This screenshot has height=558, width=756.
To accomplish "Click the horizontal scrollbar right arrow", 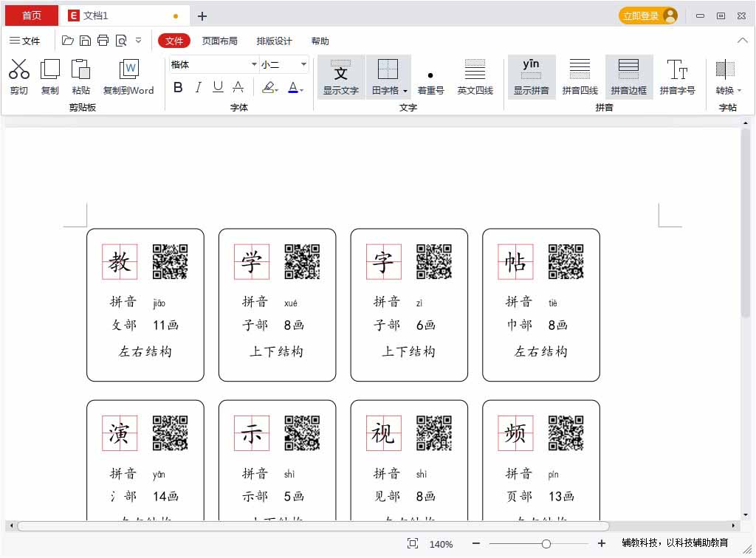I will point(733,526).
